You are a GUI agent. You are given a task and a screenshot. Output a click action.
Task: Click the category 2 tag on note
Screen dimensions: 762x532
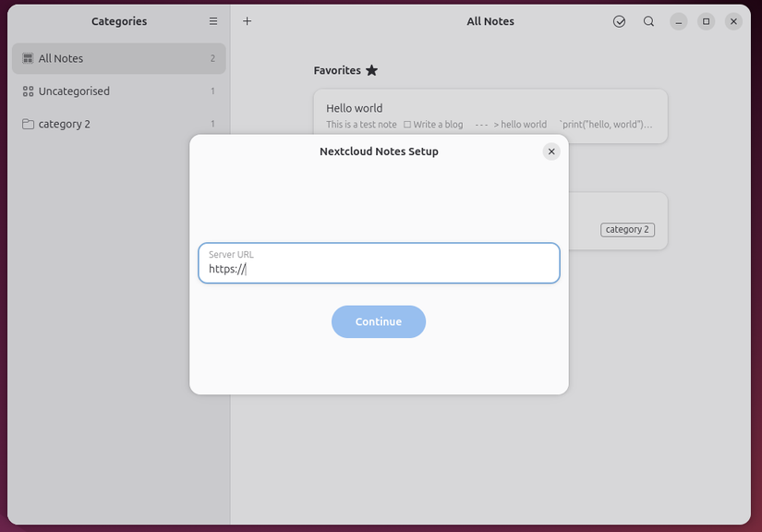(627, 229)
